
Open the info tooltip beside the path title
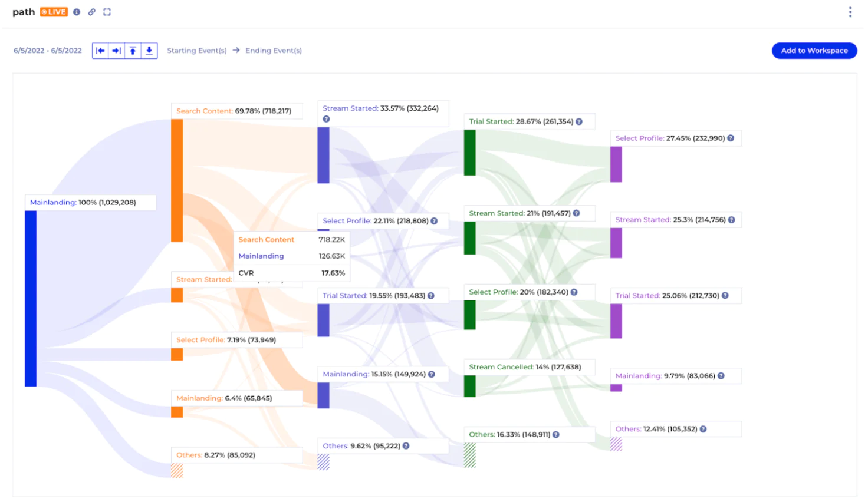[77, 12]
